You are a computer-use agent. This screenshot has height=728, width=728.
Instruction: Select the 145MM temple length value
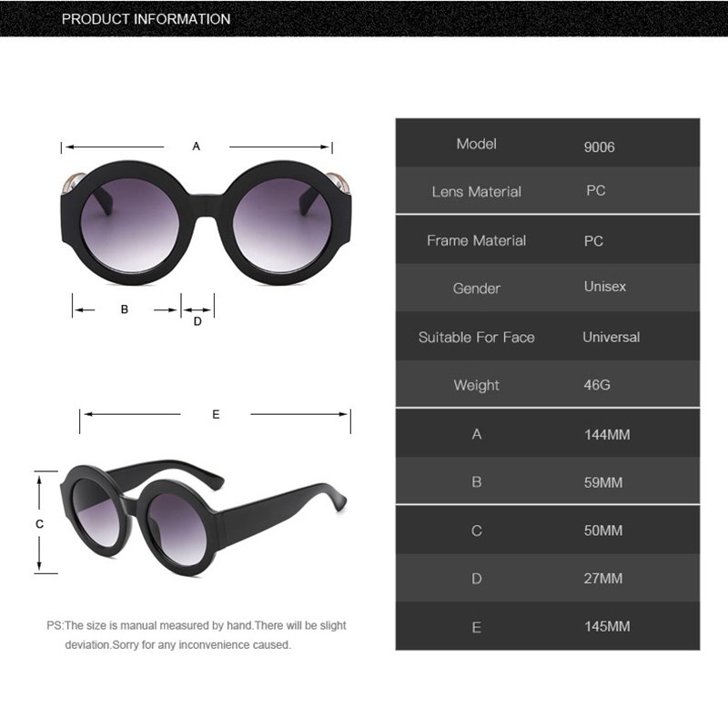(607, 626)
